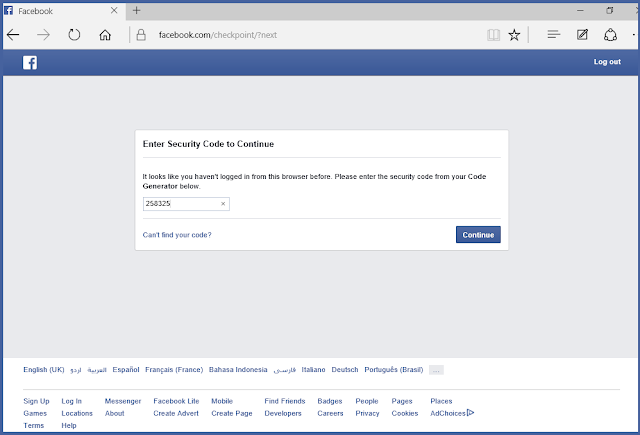The width and height of the screenshot is (640, 435).
Task: Open Careers footer link
Action: pyautogui.click(x=330, y=413)
